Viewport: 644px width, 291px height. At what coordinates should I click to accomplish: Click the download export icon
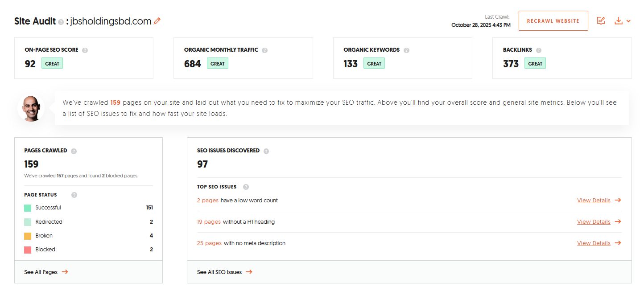[x=618, y=21]
